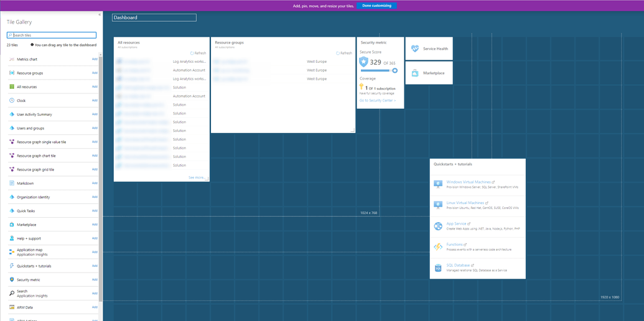This screenshot has width=644, height=321.
Task: Add the Markdown tile
Action: click(x=95, y=183)
